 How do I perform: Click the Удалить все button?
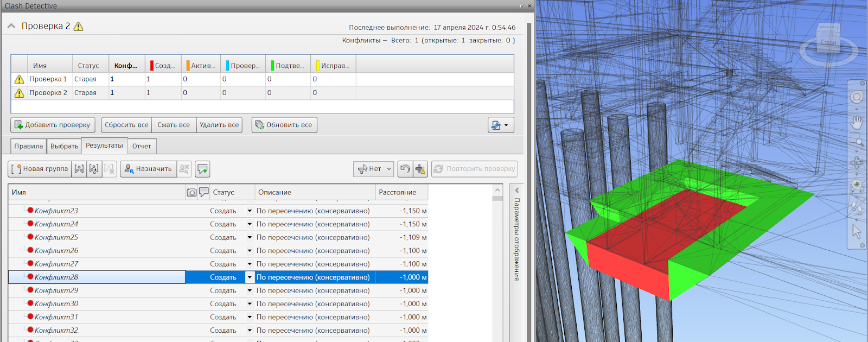[x=219, y=125]
